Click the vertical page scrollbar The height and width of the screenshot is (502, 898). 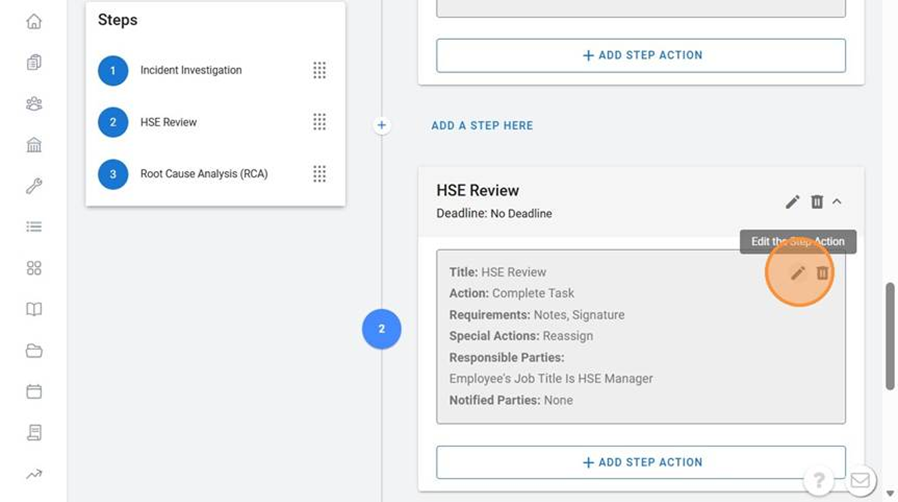(890, 335)
